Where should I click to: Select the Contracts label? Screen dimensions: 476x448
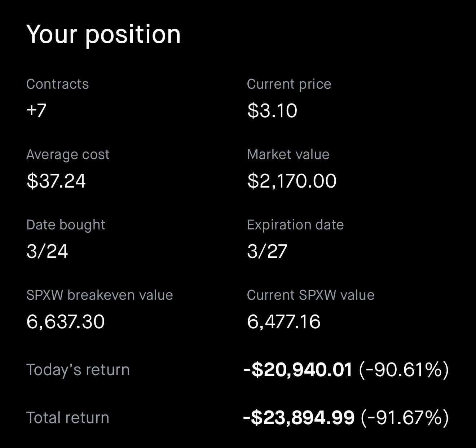pos(57,84)
